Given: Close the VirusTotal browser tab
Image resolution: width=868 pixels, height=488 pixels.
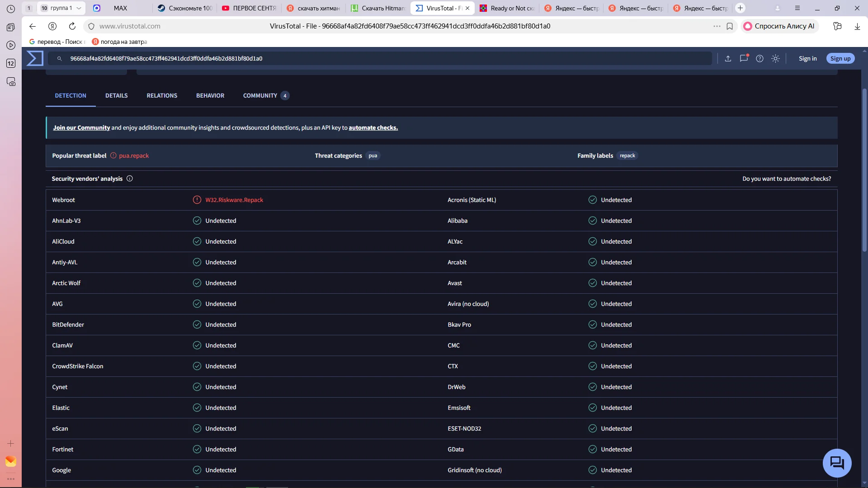Looking at the screenshot, I should coord(467,8).
